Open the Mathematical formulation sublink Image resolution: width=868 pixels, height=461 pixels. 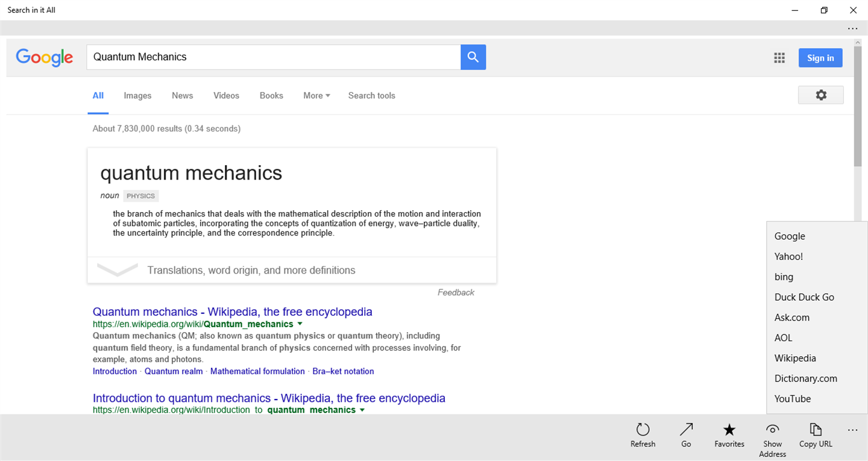click(257, 371)
